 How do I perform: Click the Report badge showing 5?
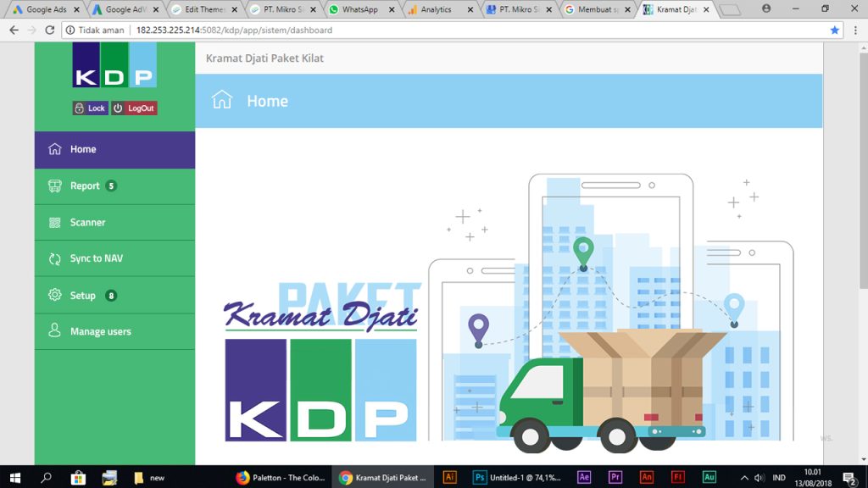click(x=111, y=186)
